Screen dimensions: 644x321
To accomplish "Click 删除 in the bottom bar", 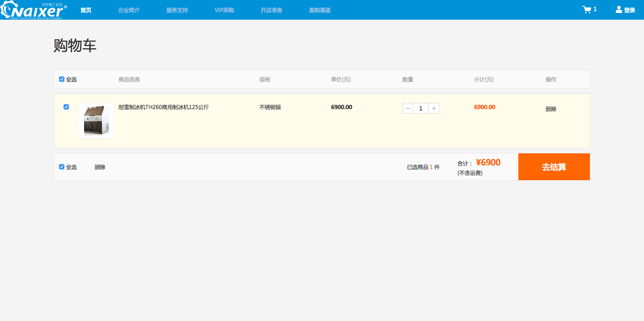I will [100, 167].
